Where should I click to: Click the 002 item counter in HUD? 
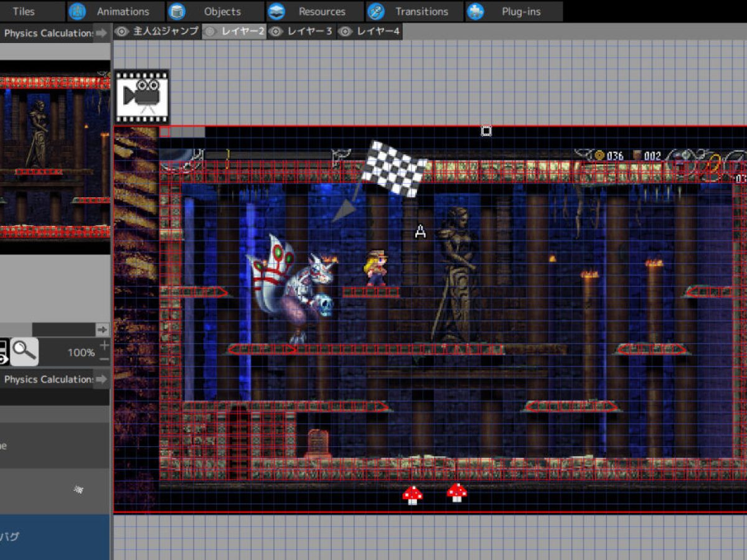click(647, 156)
